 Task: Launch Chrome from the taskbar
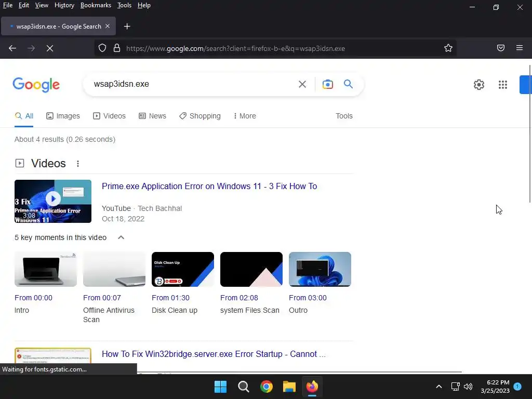tap(267, 387)
